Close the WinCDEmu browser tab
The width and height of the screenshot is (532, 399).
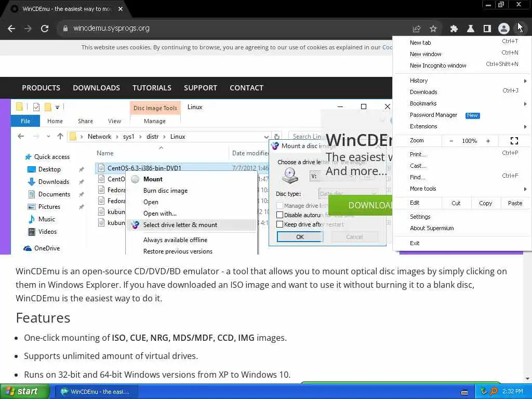point(121,9)
